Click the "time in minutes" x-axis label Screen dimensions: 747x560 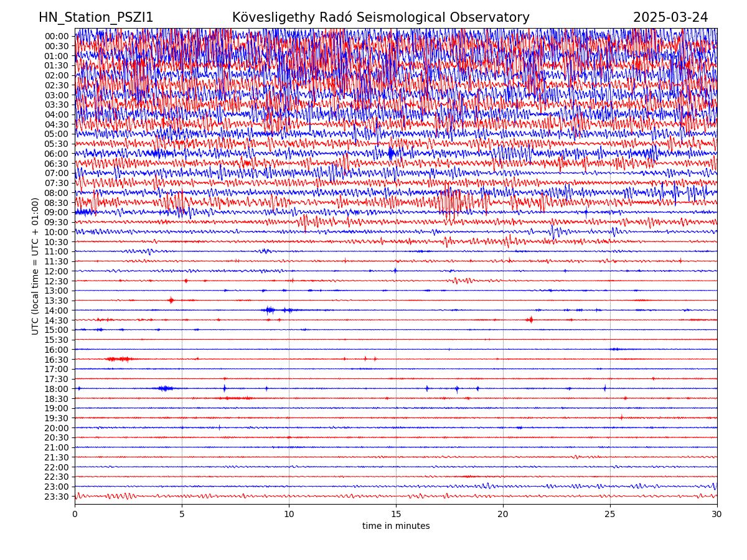(x=396, y=526)
